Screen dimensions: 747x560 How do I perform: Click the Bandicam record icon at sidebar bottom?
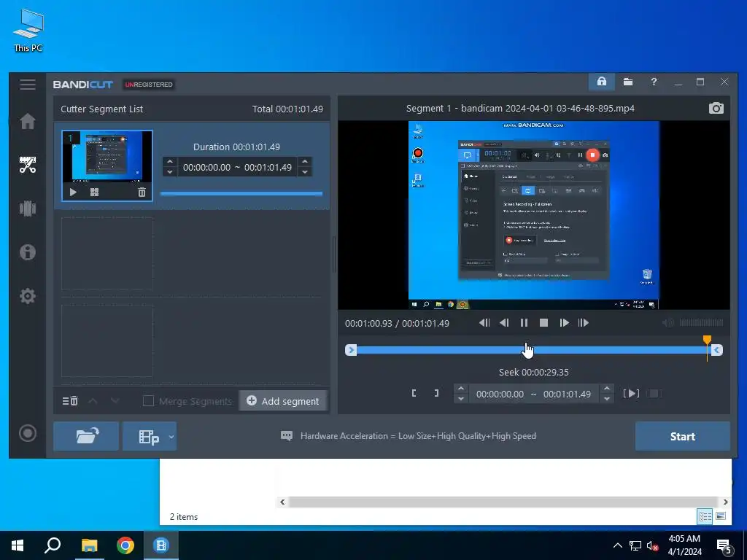tap(28, 433)
